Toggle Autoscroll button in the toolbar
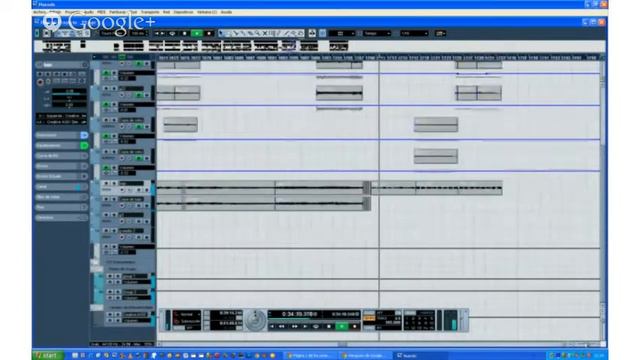The width and height of the screenshot is (640, 360). 312,33
